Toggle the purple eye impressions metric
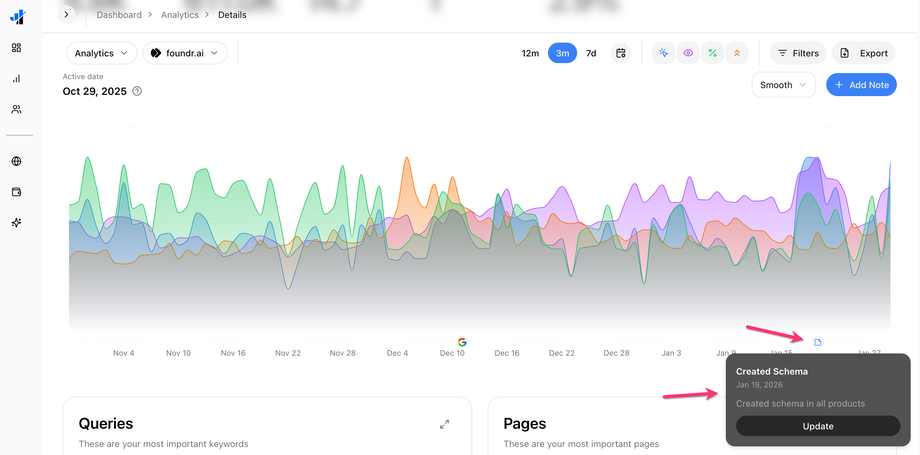The image size is (920, 455). pyautogui.click(x=688, y=53)
